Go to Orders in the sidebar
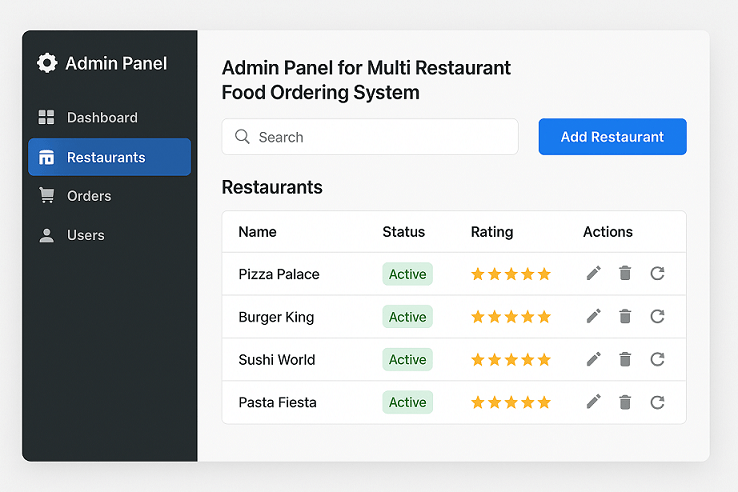 88,196
